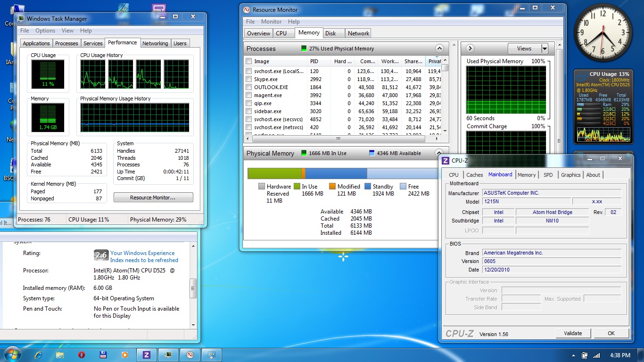644x362 pixels.
Task: Collapse the Physical Memory section
Action: (x=439, y=153)
